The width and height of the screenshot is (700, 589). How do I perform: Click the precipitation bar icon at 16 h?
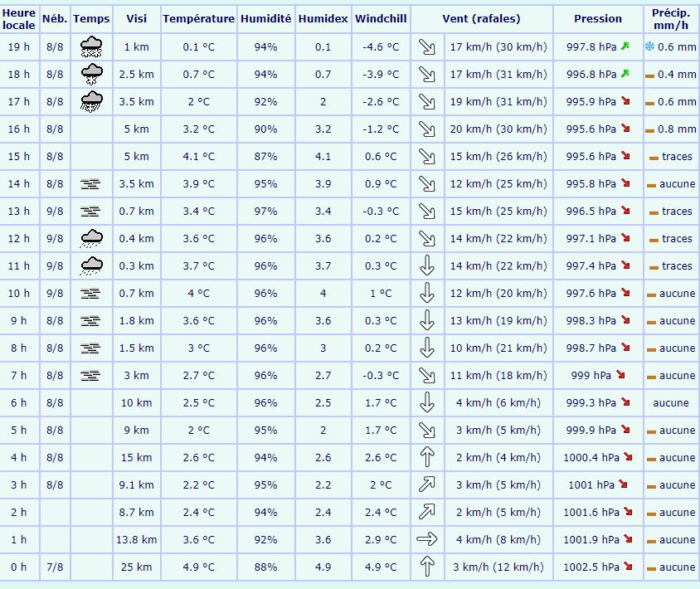pos(650,129)
